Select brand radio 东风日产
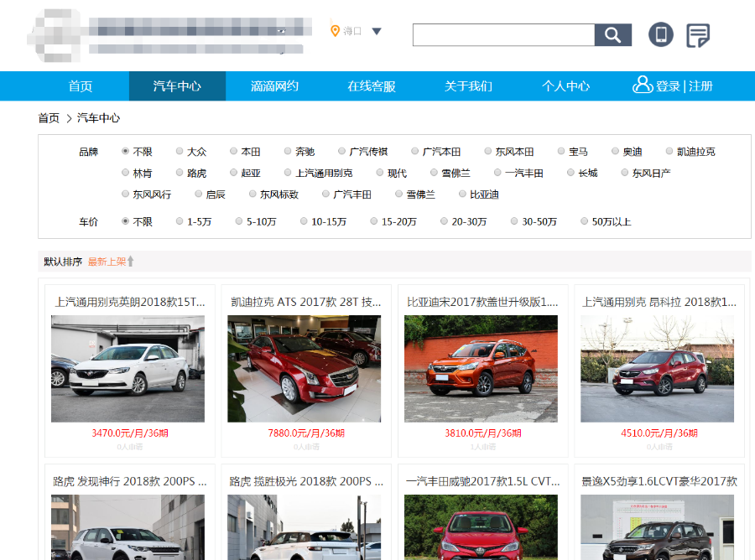Screen dimensions: 755x560 624,172
